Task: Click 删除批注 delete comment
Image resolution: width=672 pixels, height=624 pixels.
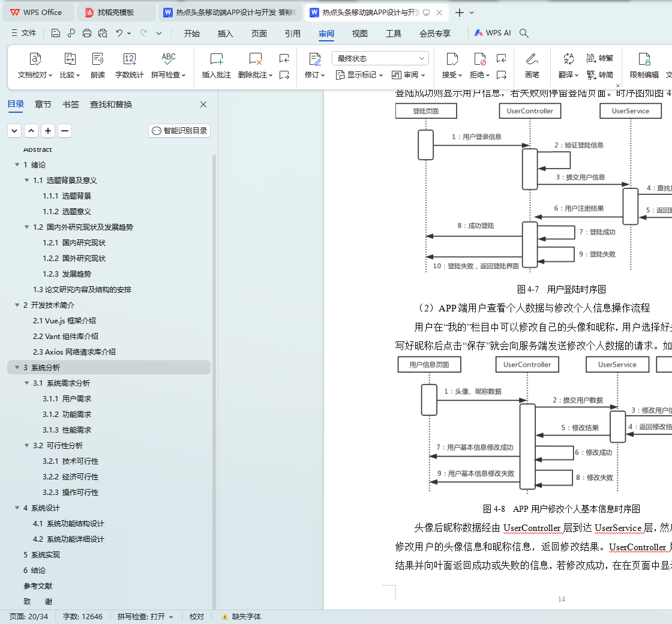Action: pos(256,65)
